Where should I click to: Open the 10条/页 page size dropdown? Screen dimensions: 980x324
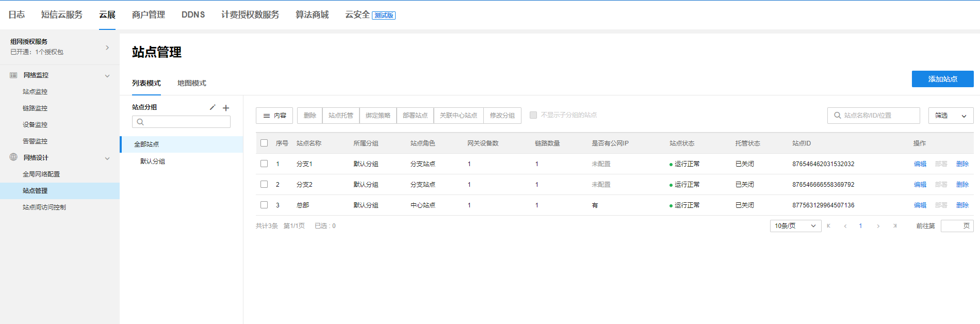pos(795,226)
